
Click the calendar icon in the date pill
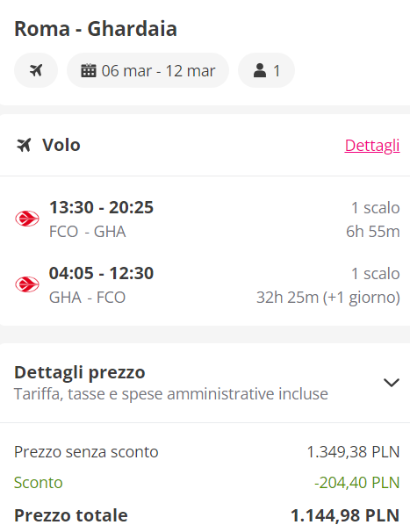pyautogui.click(x=89, y=70)
